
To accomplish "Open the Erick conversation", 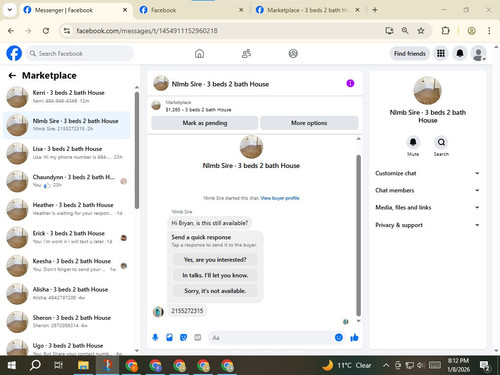I will (67, 237).
